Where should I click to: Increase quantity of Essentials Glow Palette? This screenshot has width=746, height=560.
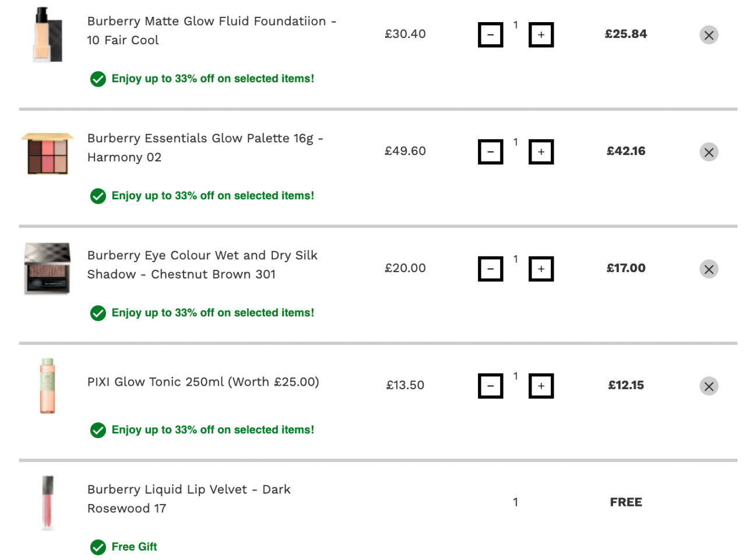tap(541, 152)
